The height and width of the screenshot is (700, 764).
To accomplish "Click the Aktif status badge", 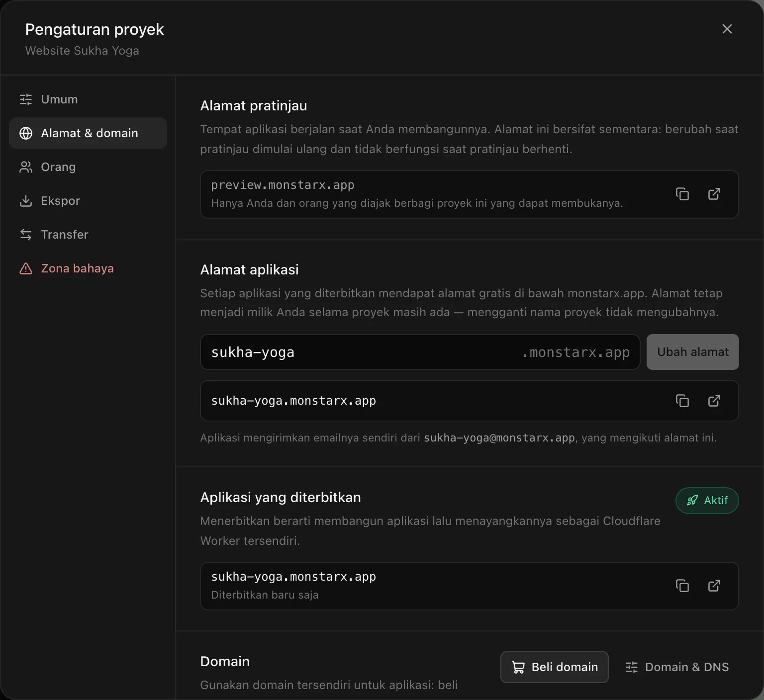I will (x=707, y=501).
